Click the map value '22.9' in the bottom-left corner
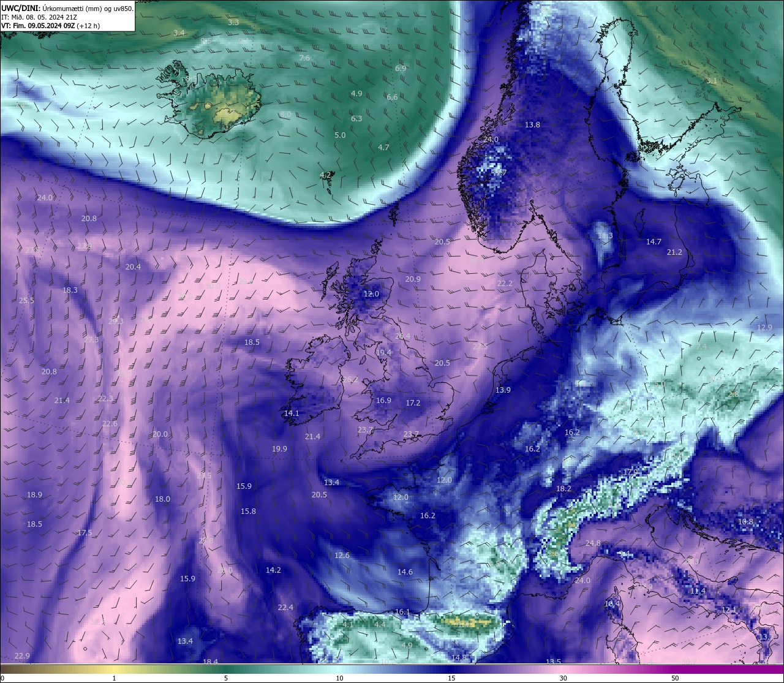This screenshot has width=784, height=683. pyautogui.click(x=22, y=656)
